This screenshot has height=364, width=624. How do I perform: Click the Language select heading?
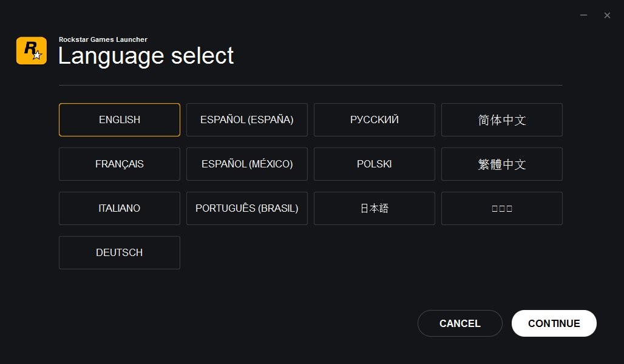[146, 56]
